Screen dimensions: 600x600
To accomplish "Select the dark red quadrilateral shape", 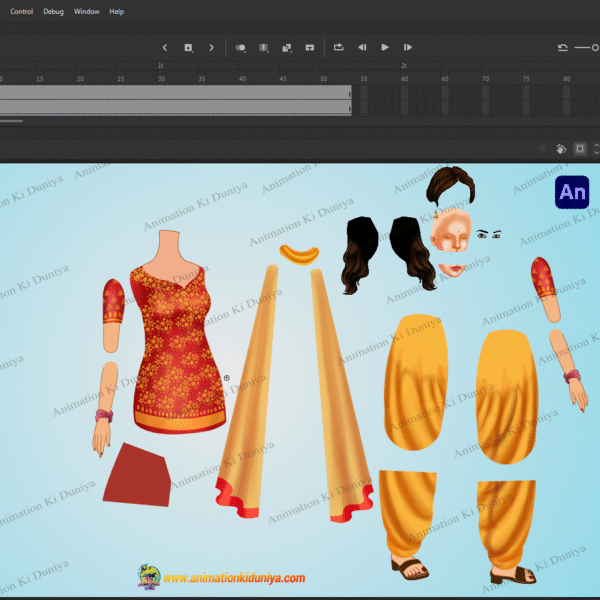I will [137, 474].
